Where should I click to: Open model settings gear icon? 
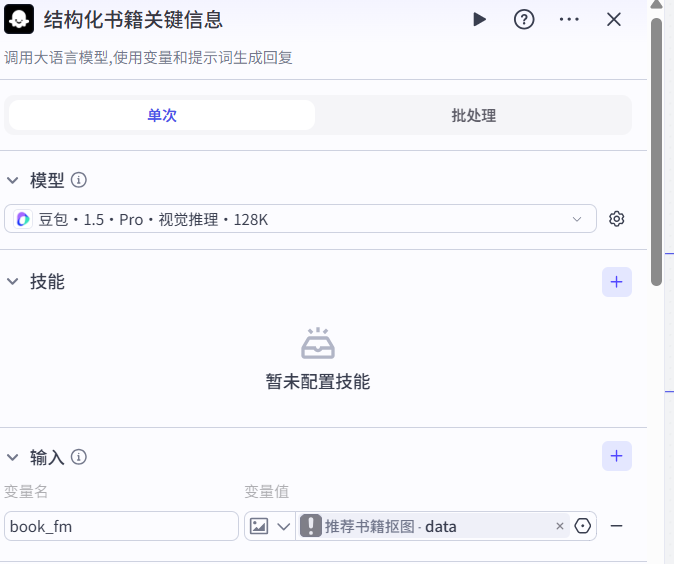(x=616, y=219)
